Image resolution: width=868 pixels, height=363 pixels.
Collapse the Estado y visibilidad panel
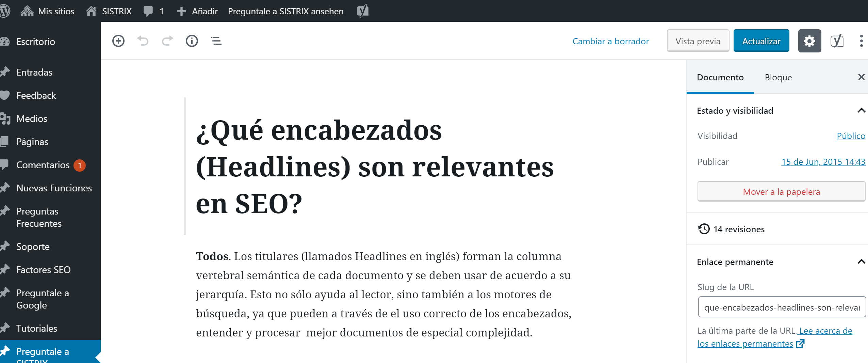pyautogui.click(x=861, y=110)
